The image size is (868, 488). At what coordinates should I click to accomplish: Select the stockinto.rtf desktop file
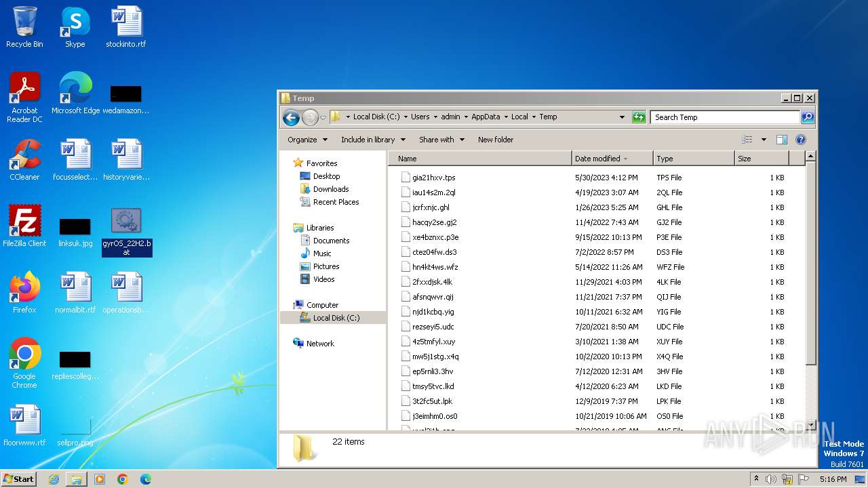[126, 27]
